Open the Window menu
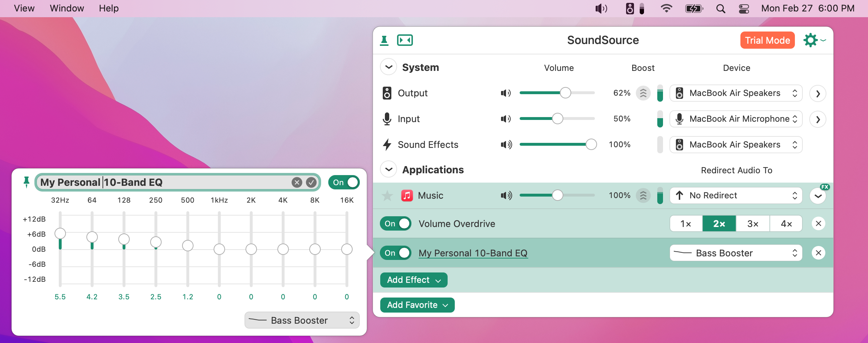Screen dimensions: 868x343 point(67,8)
